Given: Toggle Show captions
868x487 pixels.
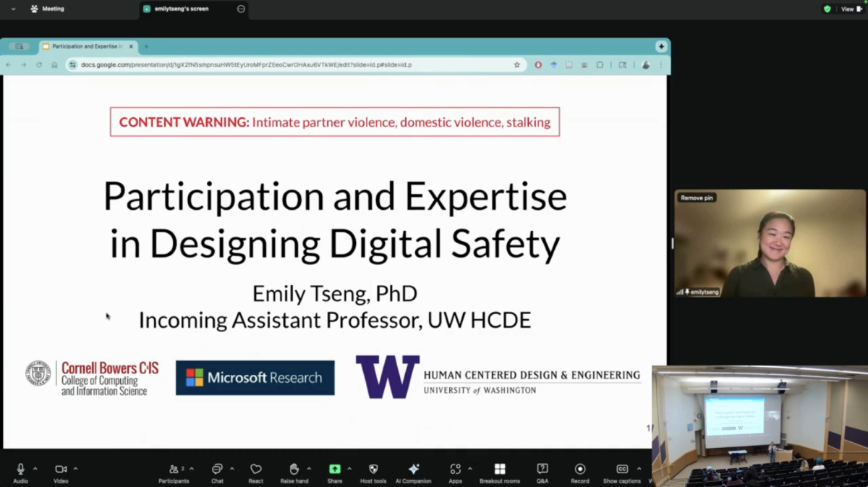Looking at the screenshot, I should coord(621,470).
